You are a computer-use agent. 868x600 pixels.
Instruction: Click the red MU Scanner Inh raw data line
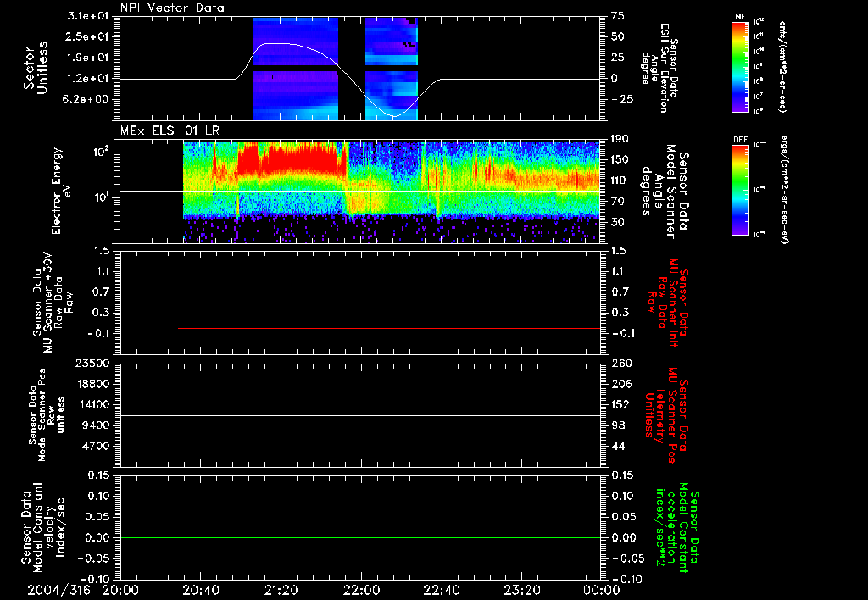coord(388,328)
